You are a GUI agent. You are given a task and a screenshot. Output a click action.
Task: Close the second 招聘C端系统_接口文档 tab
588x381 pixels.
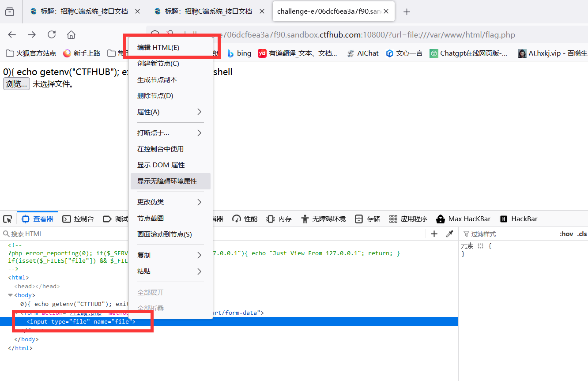pos(262,11)
